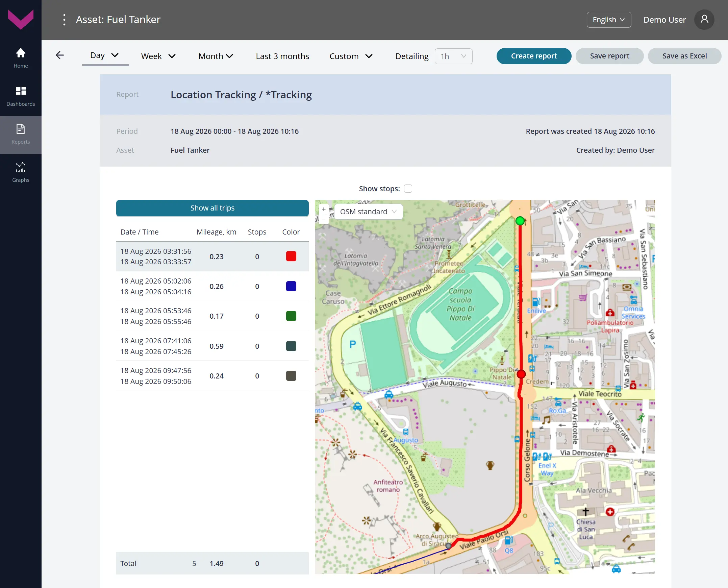Click brown-gray swatch of 09:47:56 trip
The image size is (728, 588).
(291, 376)
